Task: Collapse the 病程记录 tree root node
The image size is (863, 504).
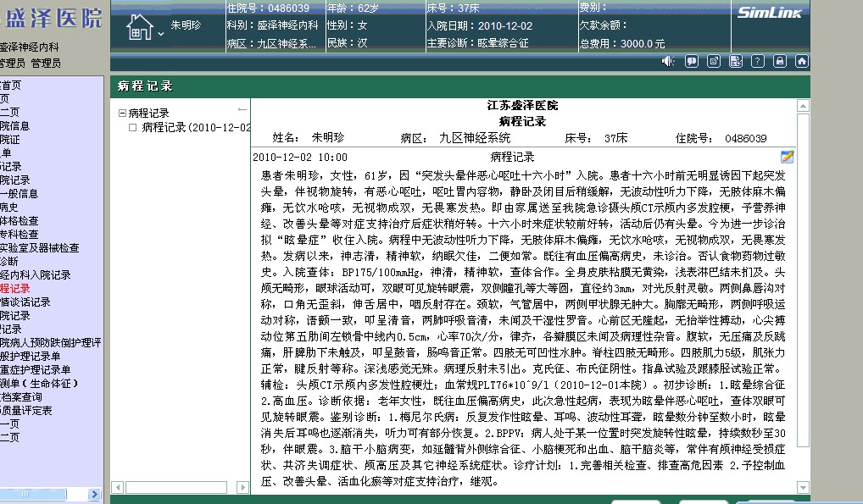Action: tap(122, 114)
